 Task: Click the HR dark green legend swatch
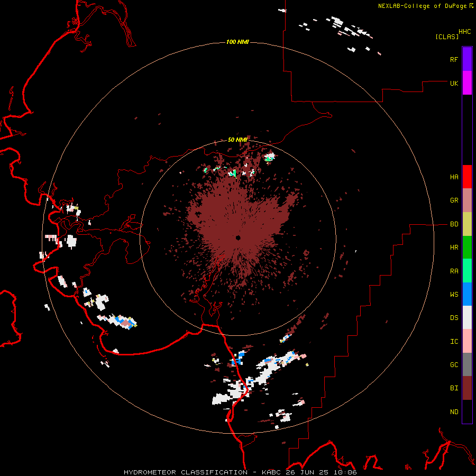(x=467, y=248)
